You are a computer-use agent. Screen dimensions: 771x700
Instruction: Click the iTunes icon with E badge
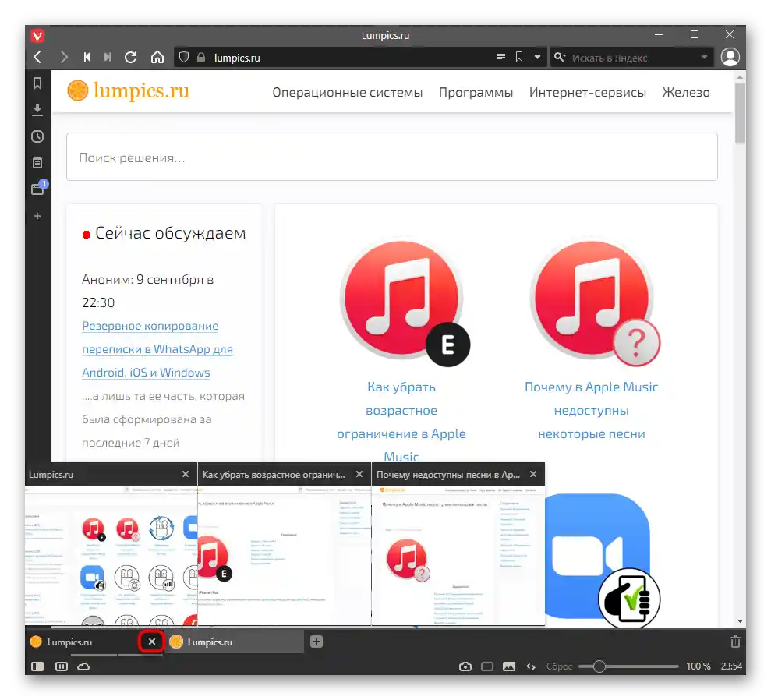point(404,302)
